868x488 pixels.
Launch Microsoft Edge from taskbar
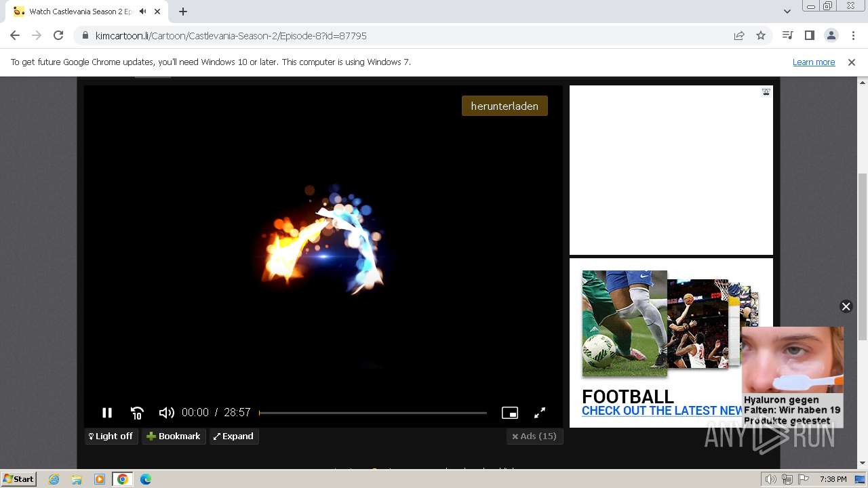(146, 479)
